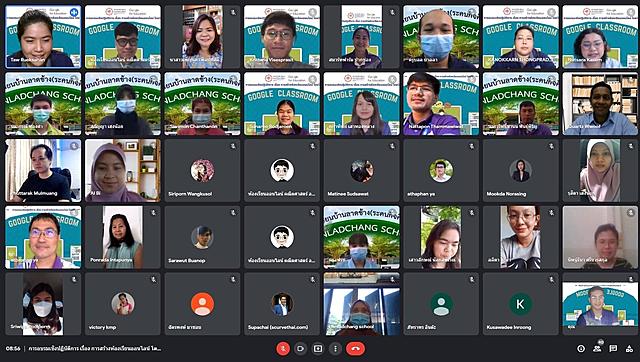The image size is (640, 362).
Task: Select Nuttarak Mulmuang's video tile
Action: click(x=43, y=171)
